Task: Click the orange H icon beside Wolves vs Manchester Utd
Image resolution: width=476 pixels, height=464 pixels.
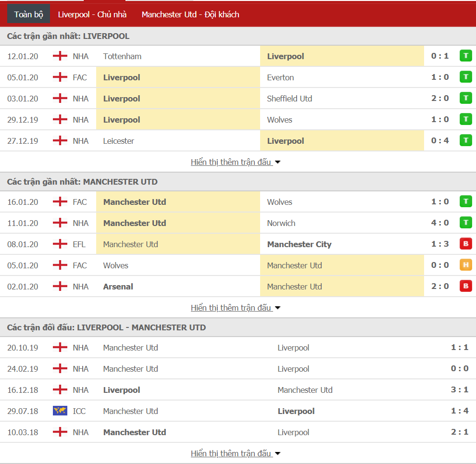Action: (465, 265)
